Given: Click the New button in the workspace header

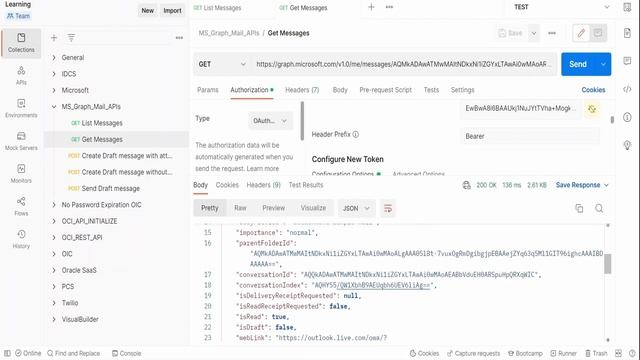Looking at the screenshot, I should 147,11.
